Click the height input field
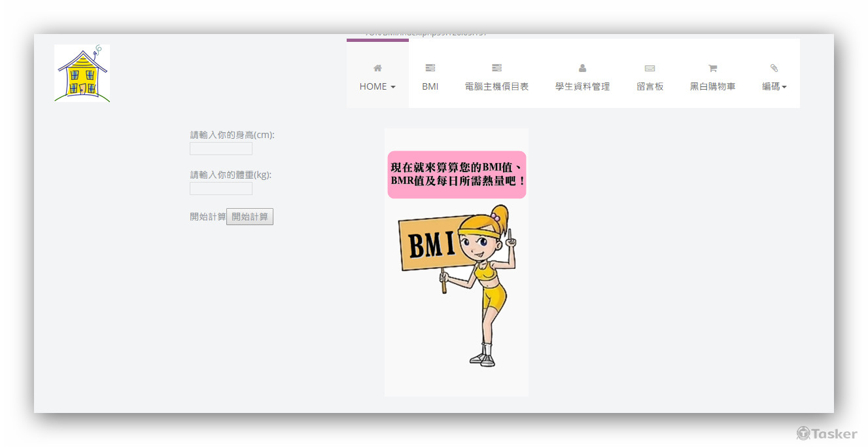This screenshot has width=868, height=447. pyautogui.click(x=220, y=149)
